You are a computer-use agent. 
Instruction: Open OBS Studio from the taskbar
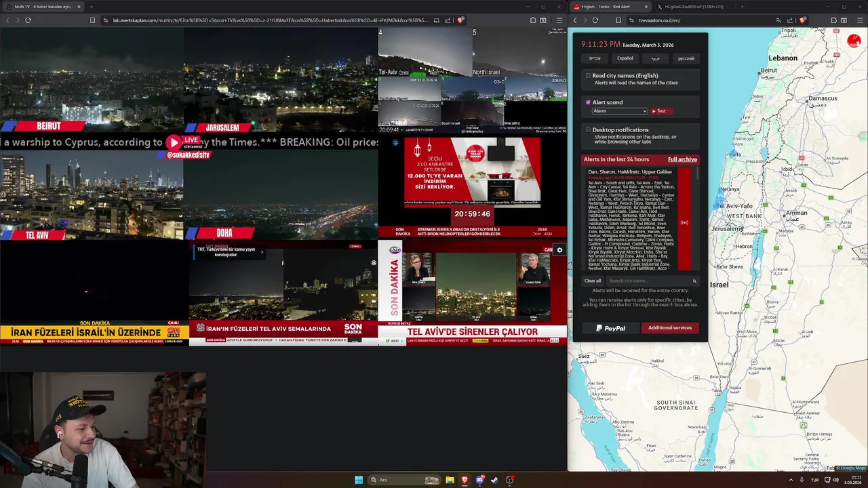tap(509, 480)
